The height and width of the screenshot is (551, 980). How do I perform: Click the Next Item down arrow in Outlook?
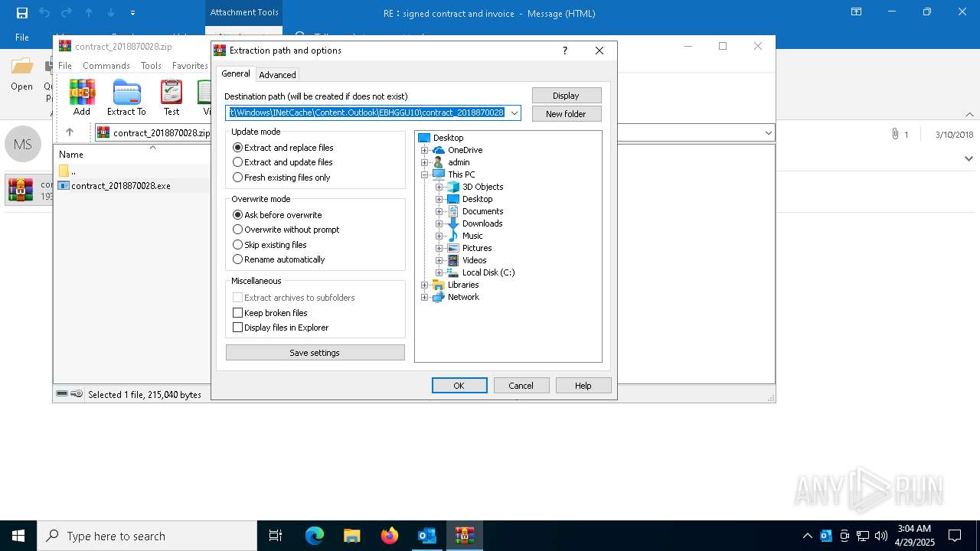click(110, 13)
